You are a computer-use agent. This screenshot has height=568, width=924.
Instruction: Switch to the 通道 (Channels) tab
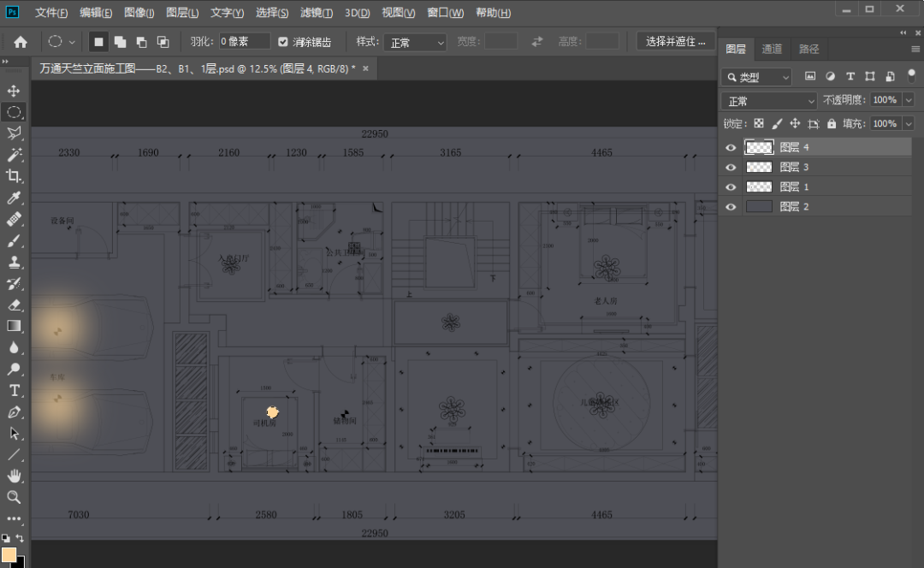772,50
